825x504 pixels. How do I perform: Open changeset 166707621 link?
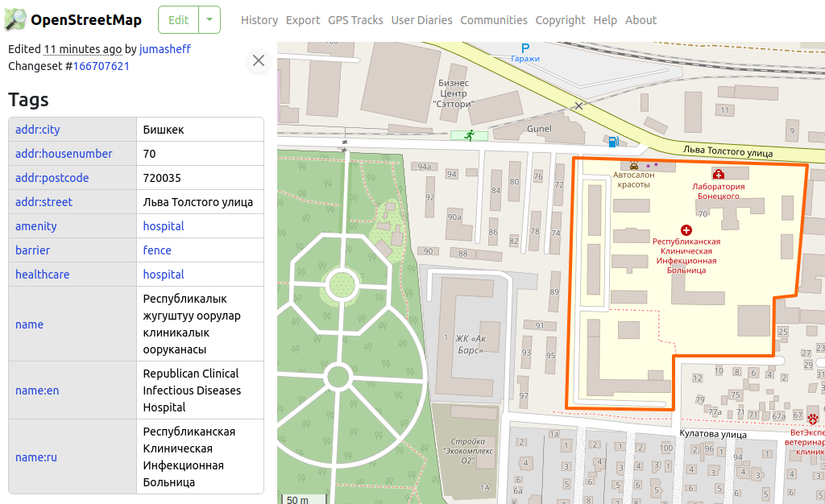tap(101, 66)
